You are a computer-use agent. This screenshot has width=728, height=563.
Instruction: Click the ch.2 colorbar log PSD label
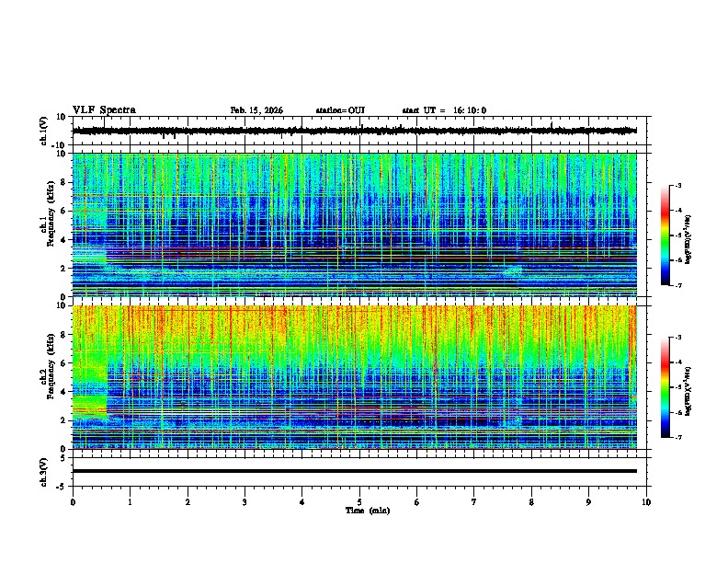point(688,391)
